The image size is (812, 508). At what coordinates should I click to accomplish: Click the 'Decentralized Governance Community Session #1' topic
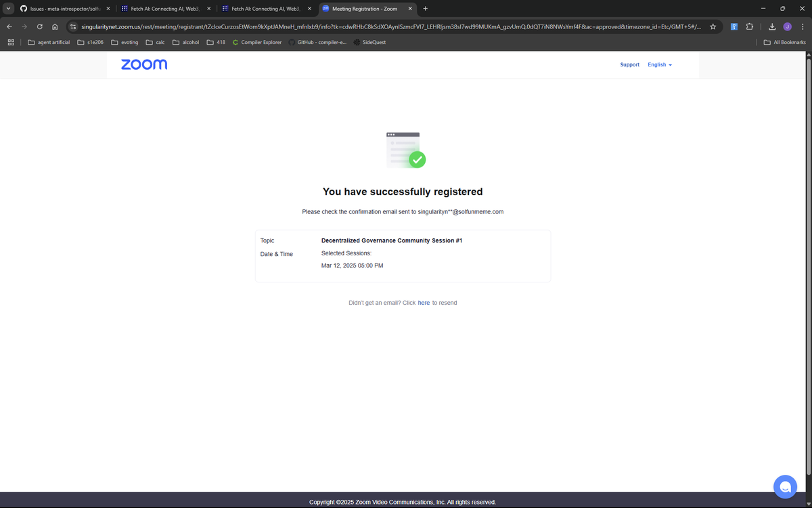pyautogui.click(x=392, y=240)
